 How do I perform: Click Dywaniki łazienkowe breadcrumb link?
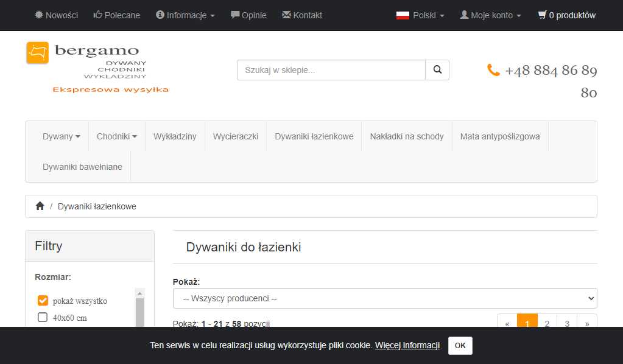[97, 206]
